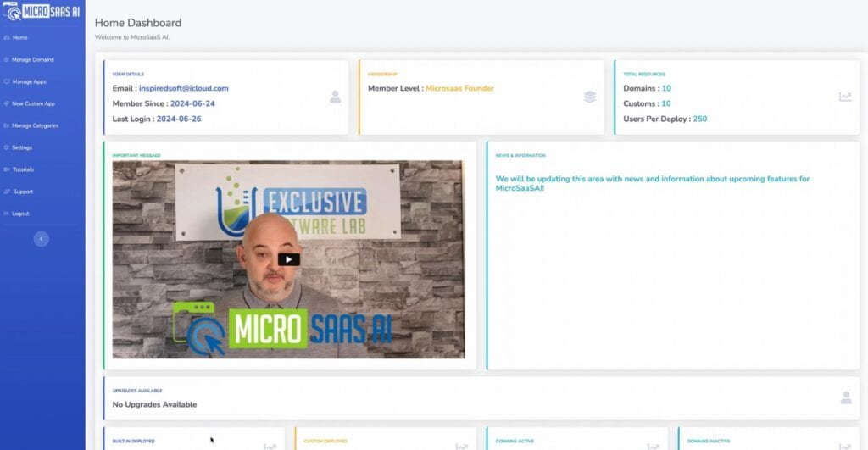Click the Tutorials video icon

pos(7,169)
